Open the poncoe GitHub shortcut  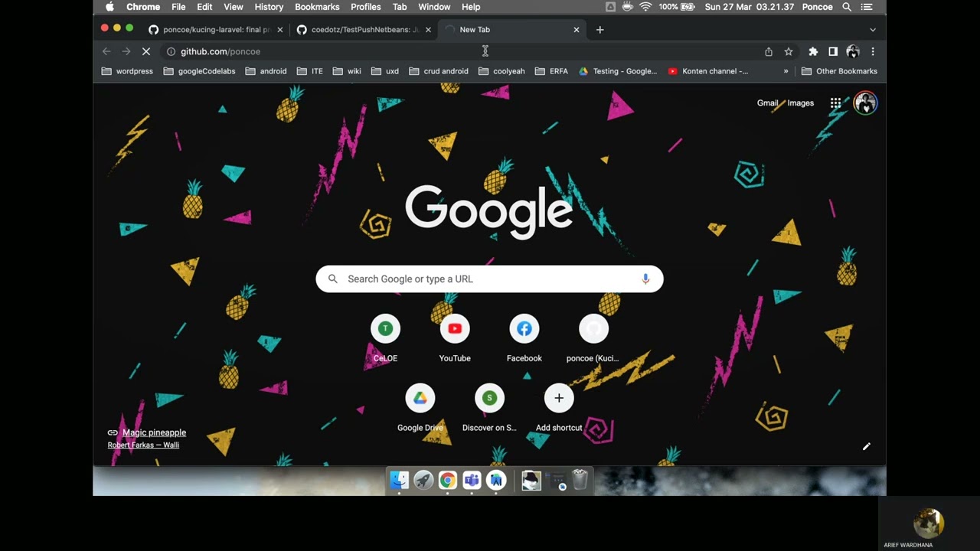click(593, 339)
